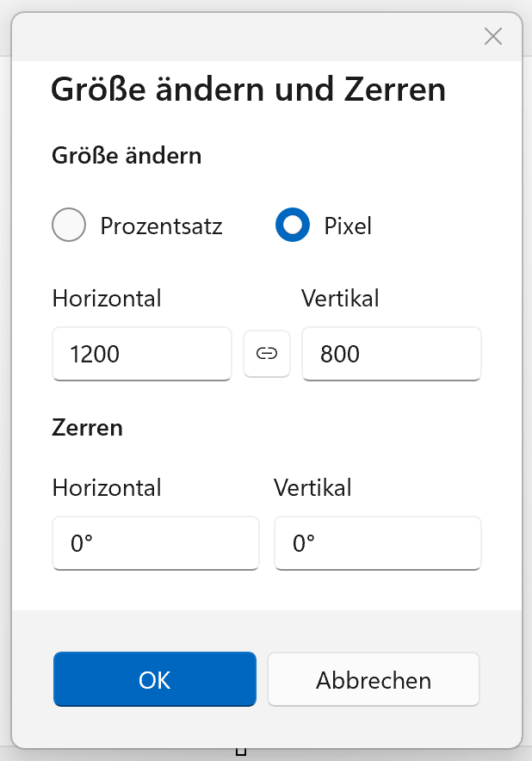Click the Horizontal label under Zerren
The width and height of the screenshot is (532, 761).
tap(107, 488)
